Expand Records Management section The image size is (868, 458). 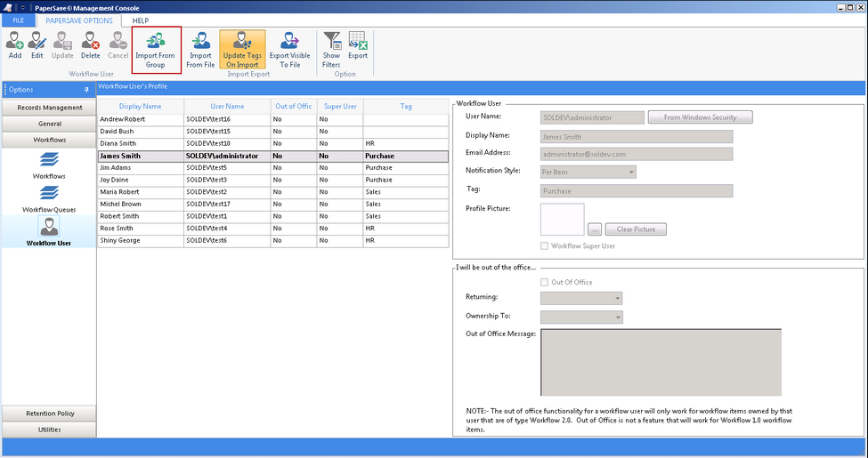click(49, 108)
